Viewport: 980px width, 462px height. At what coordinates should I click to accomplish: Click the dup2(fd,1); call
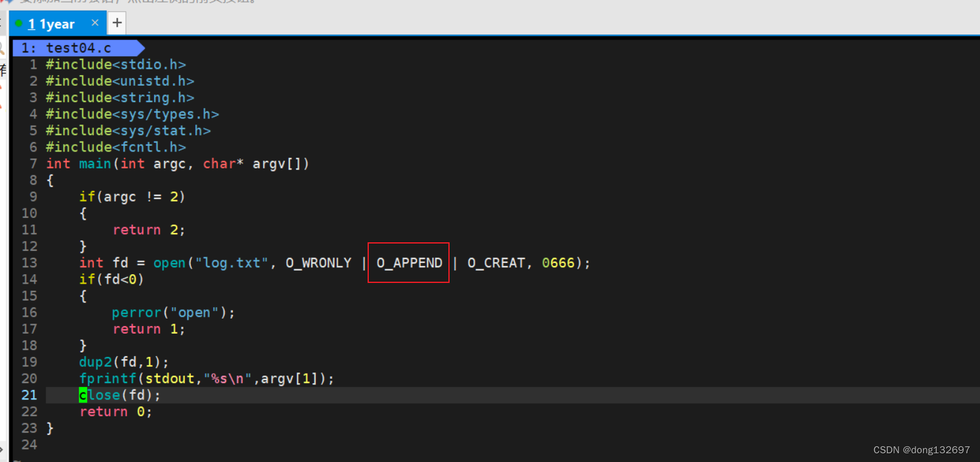point(124,362)
